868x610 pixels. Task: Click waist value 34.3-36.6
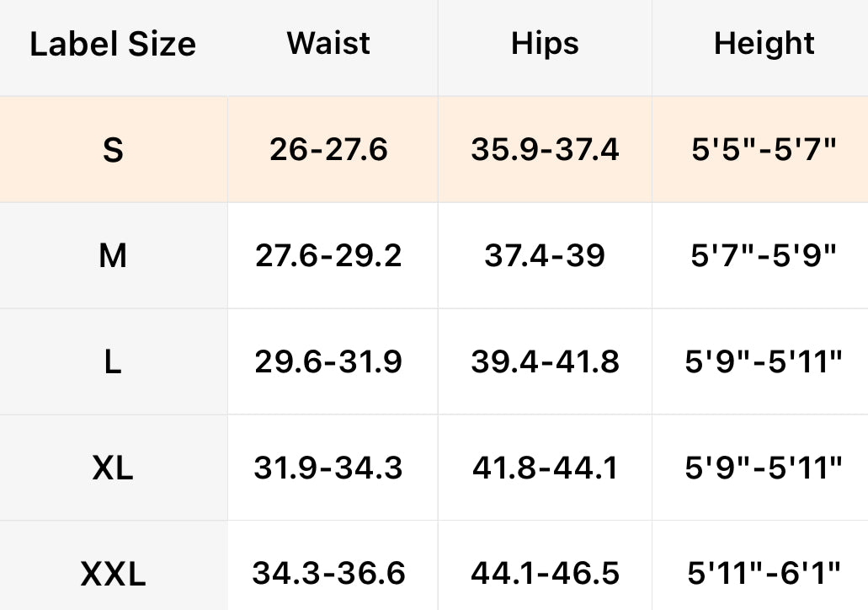(x=328, y=574)
